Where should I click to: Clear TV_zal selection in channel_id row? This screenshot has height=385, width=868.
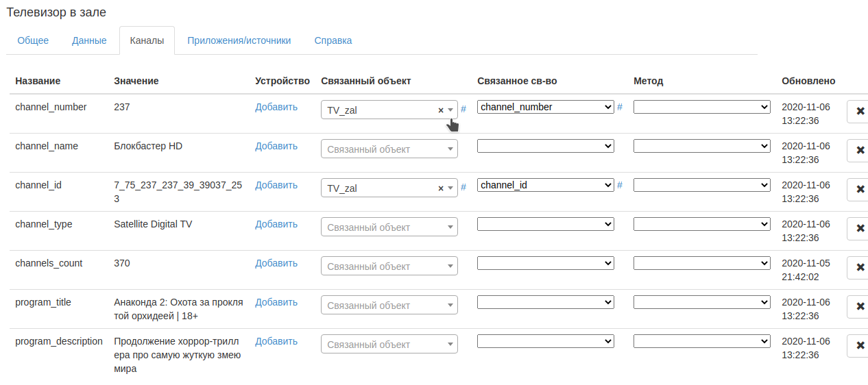(x=440, y=188)
